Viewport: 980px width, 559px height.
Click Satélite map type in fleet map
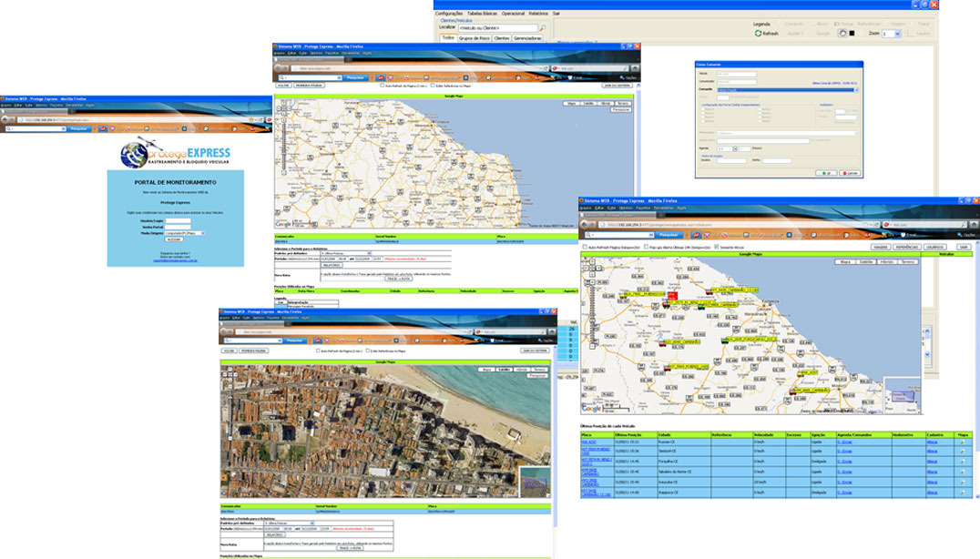click(865, 261)
